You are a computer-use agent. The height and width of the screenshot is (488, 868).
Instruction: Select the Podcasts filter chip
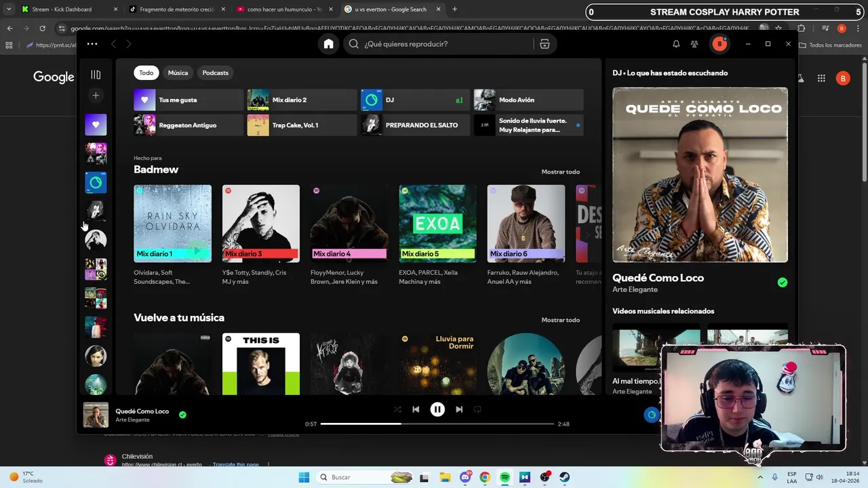click(215, 73)
